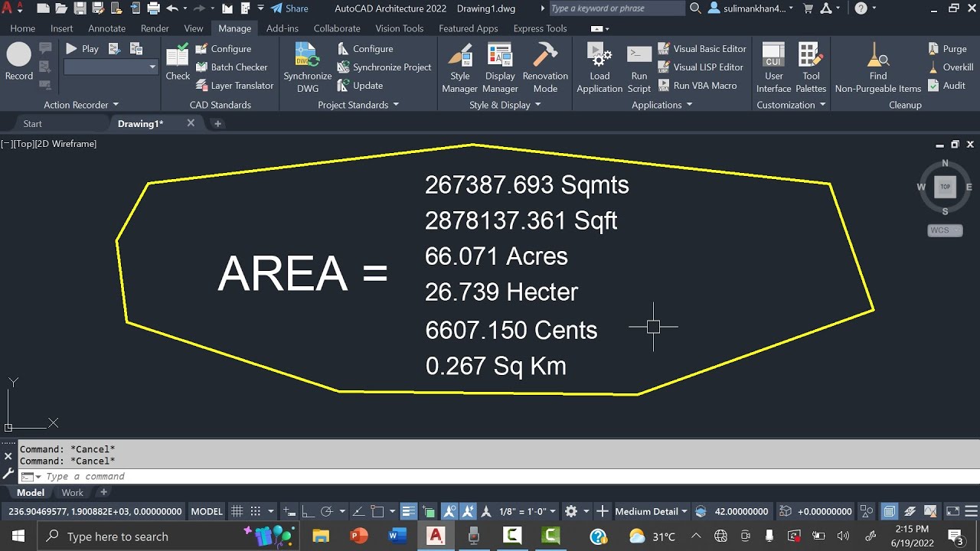Open the Check standards tool
The width and height of the screenshot is (980, 551).
tap(178, 61)
